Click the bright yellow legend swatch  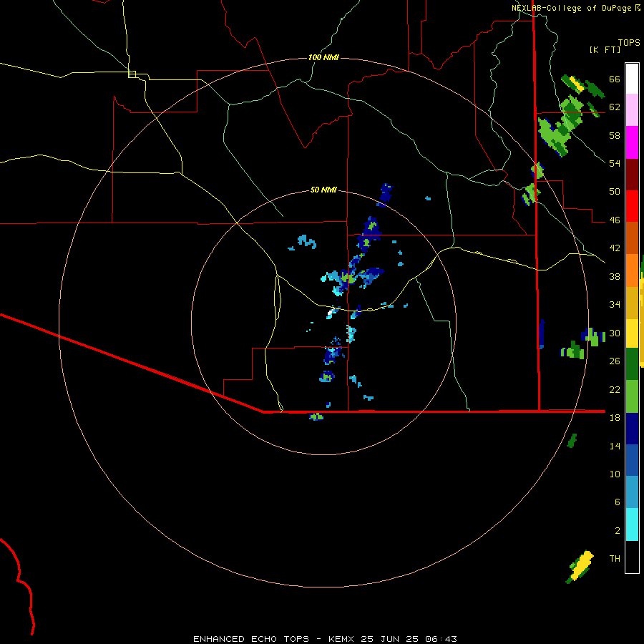pyautogui.click(x=632, y=333)
